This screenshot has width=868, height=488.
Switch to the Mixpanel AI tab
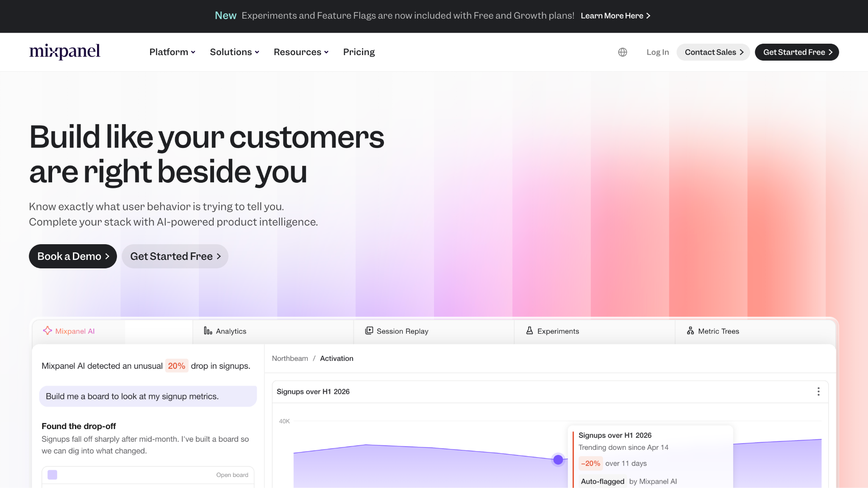112,331
